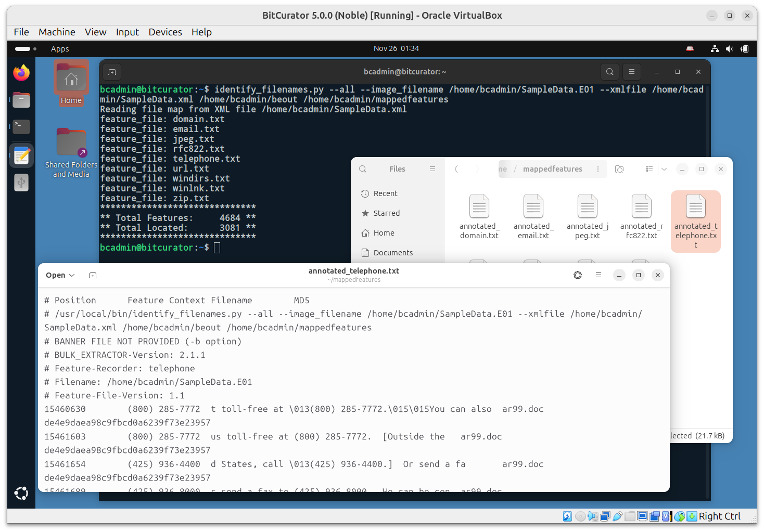The width and height of the screenshot is (764, 532).
Task: Click the terminal search icon
Action: [610, 72]
